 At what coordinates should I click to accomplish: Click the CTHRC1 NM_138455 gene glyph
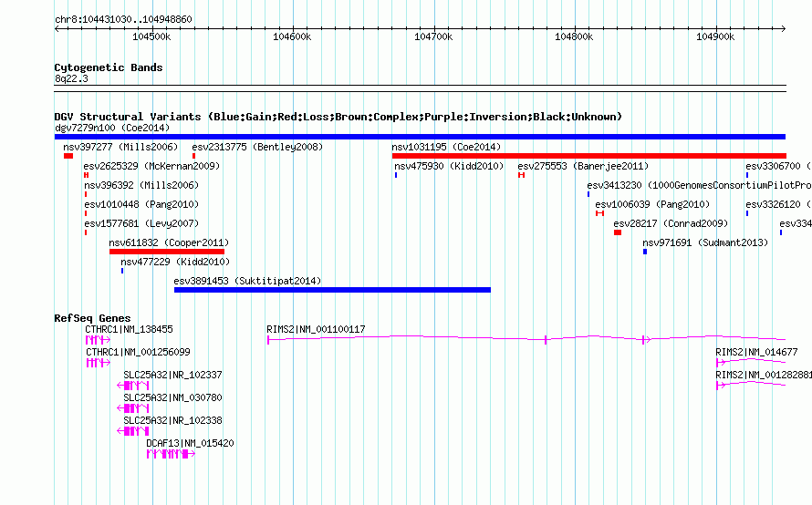[x=98, y=340]
